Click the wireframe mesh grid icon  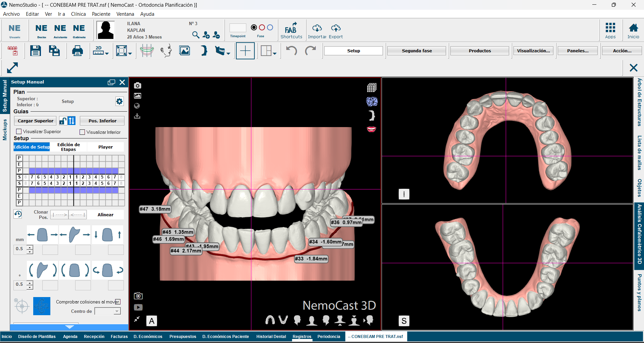pos(371,88)
